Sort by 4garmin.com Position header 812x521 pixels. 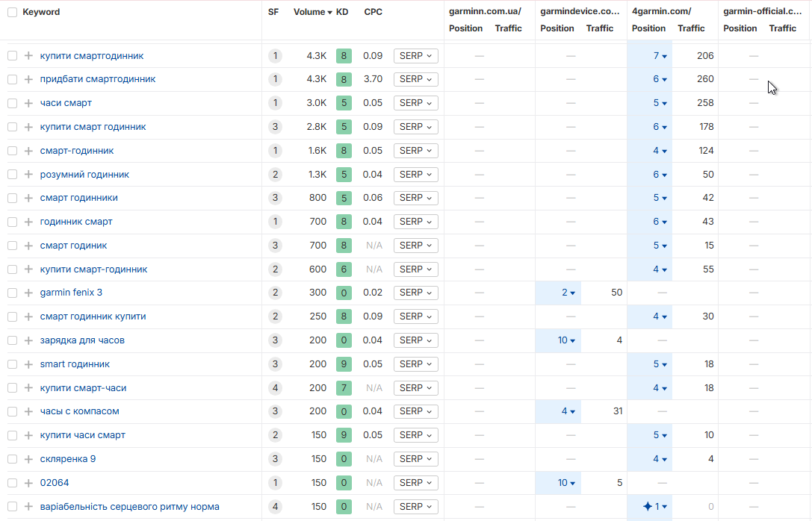pos(648,28)
